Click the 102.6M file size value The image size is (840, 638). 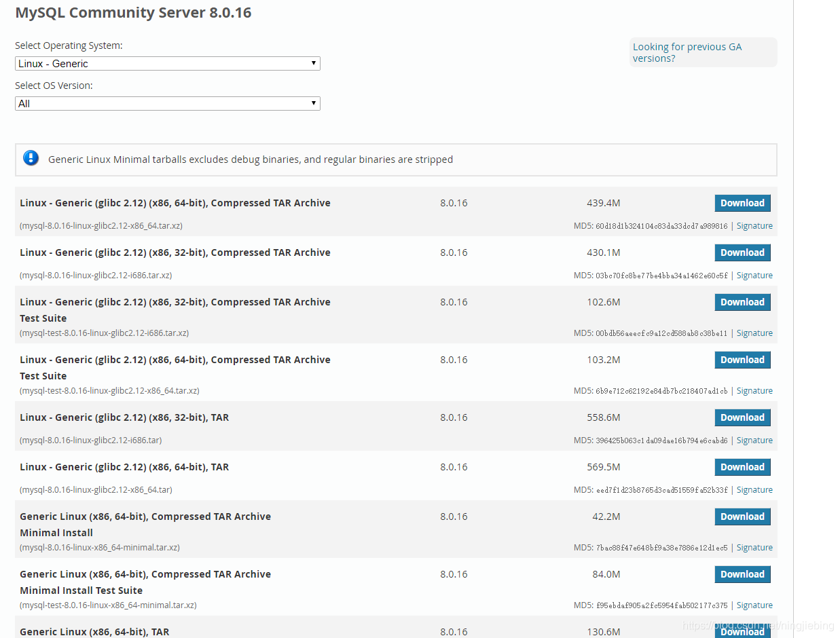(604, 302)
